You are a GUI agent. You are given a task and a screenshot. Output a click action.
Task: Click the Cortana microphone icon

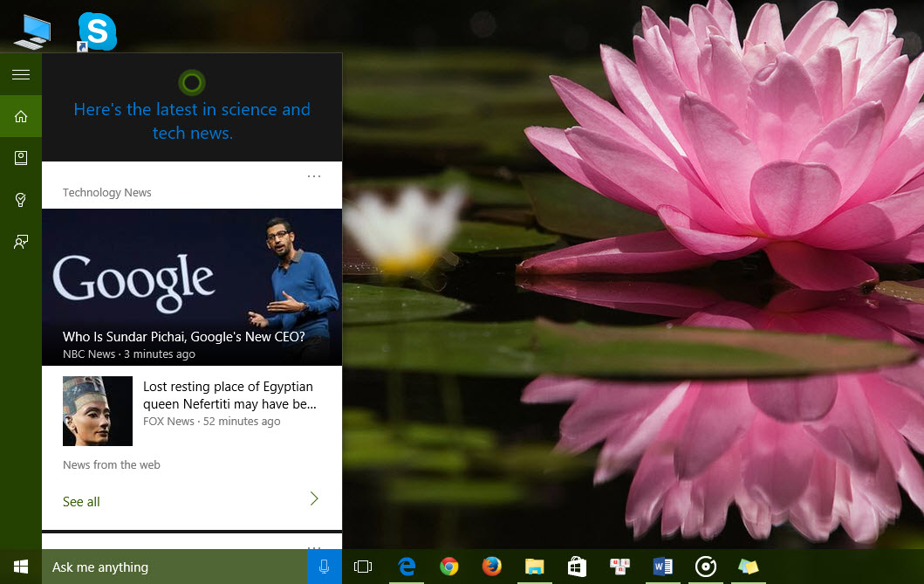coord(324,567)
